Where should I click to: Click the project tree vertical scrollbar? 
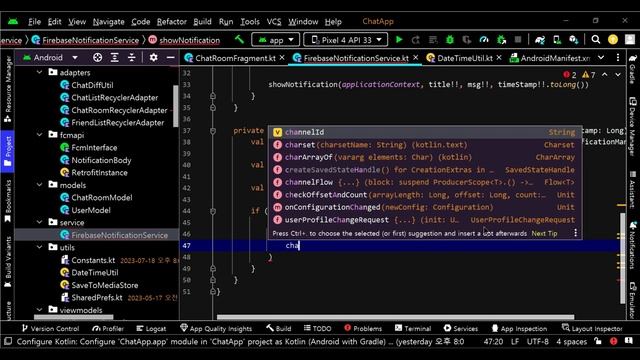point(176,106)
